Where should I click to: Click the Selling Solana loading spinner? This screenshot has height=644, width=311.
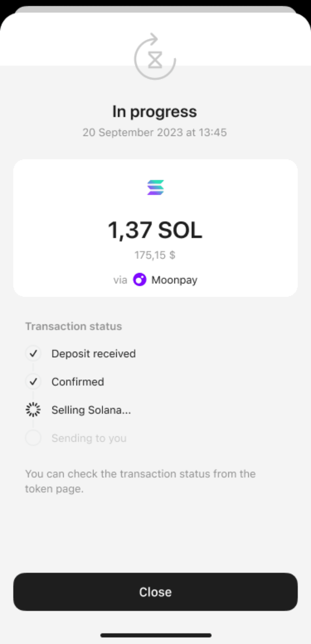33,410
